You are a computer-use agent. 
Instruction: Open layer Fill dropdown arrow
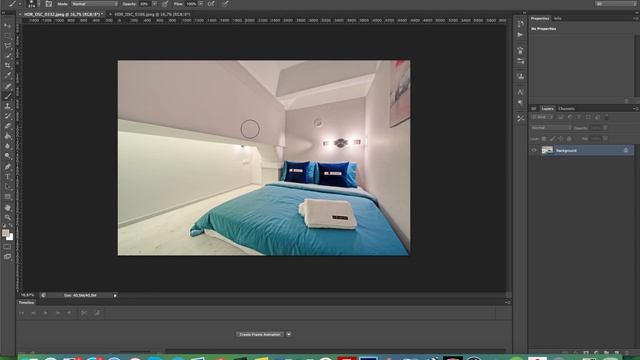[x=605, y=139]
